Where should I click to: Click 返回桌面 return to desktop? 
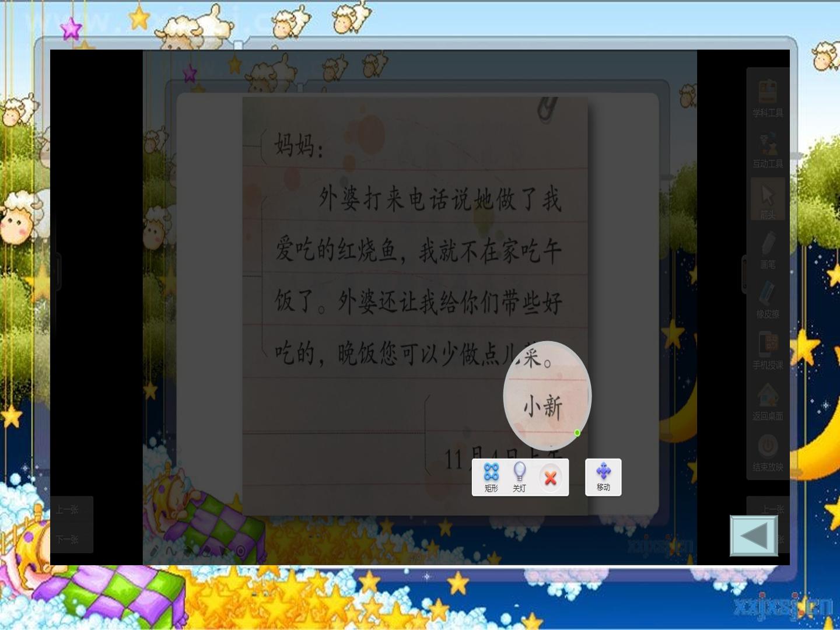tap(768, 402)
